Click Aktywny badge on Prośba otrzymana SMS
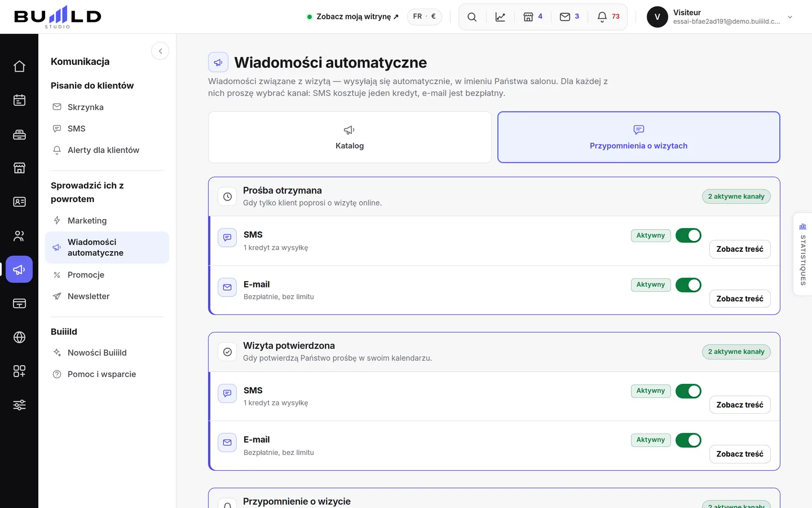The height and width of the screenshot is (508, 812). 651,235
